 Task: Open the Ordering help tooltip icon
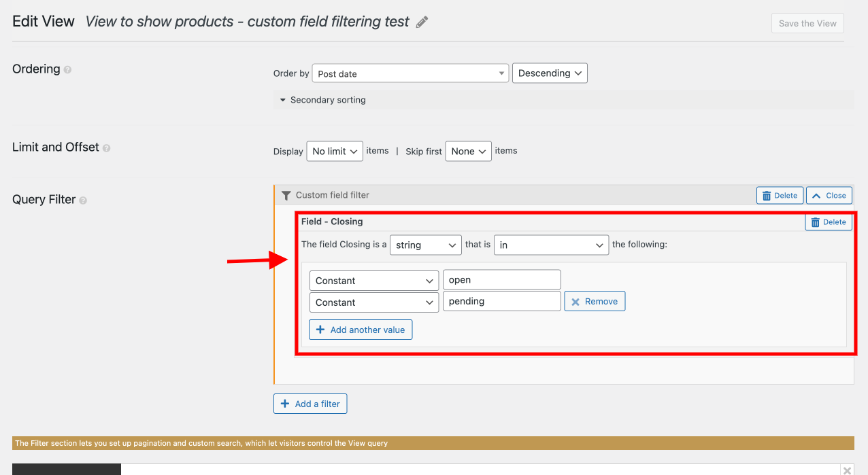coord(66,70)
